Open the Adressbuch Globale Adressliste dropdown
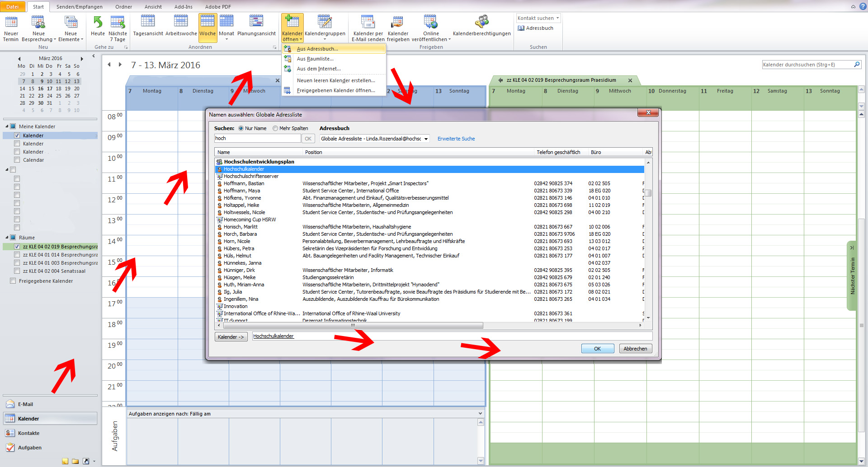 pos(426,139)
